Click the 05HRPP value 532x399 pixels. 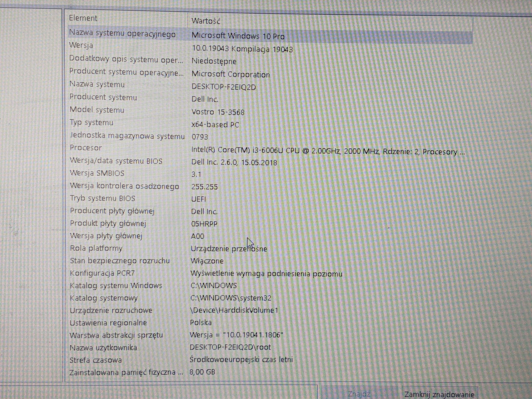coord(204,224)
